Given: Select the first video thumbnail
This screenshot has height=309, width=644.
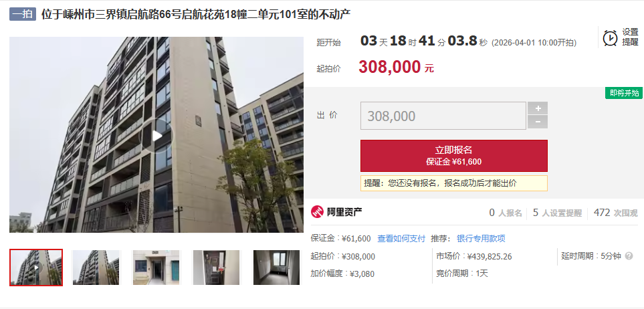Looking at the screenshot, I should tap(36, 267).
